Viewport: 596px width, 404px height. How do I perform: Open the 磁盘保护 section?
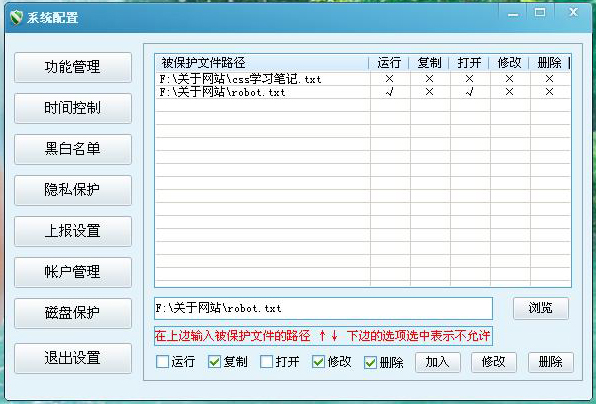(73, 313)
